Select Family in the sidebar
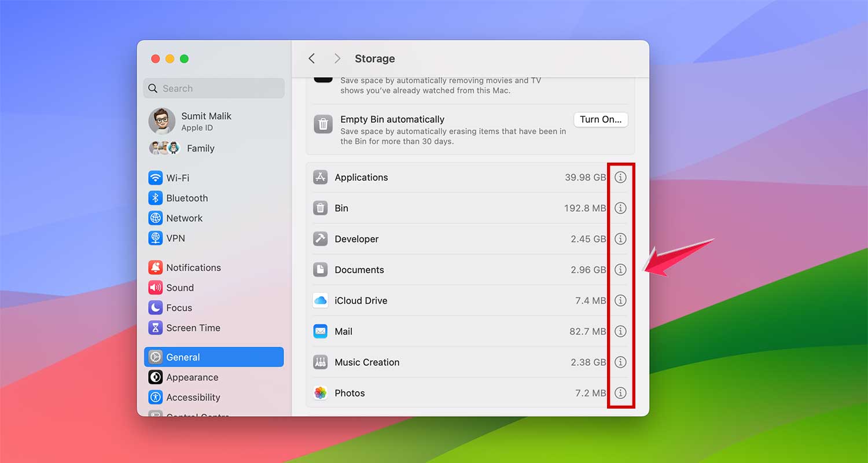Viewport: 868px width, 463px height. pos(200,148)
